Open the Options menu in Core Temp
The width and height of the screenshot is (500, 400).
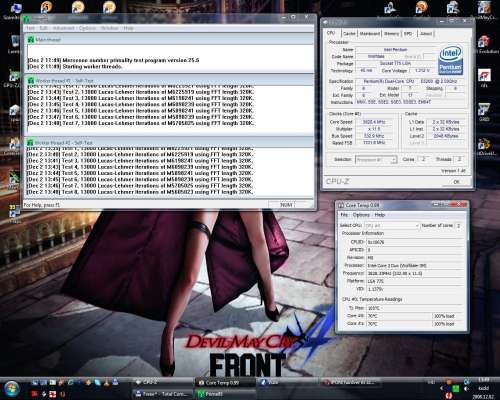[361, 215]
